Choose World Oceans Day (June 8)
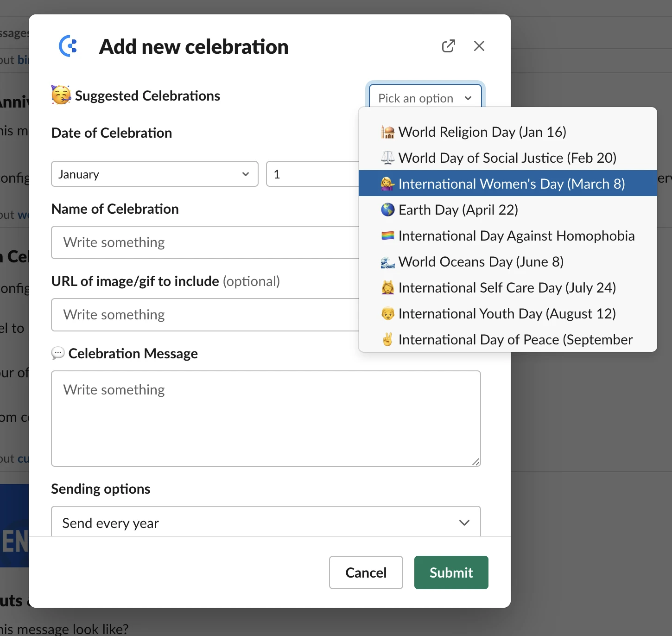 tap(507, 261)
